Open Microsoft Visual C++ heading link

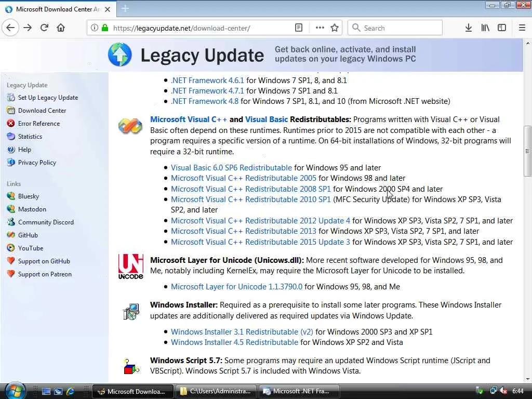coord(188,119)
